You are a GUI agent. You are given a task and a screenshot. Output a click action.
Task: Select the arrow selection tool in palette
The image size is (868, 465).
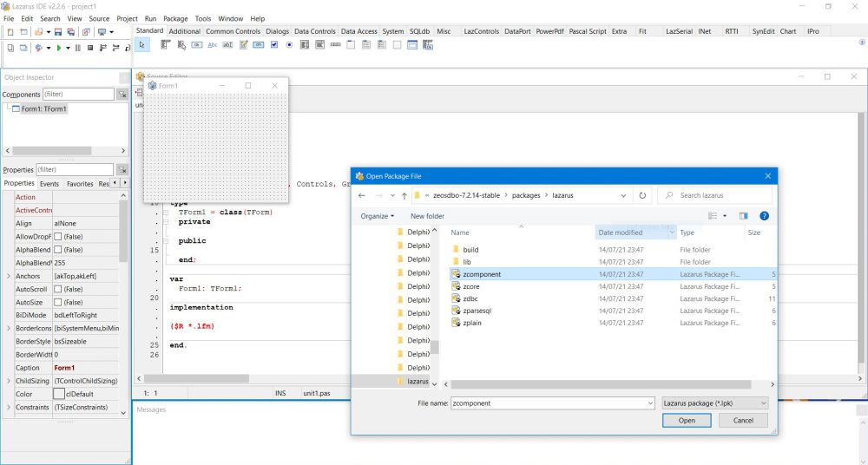click(142, 45)
